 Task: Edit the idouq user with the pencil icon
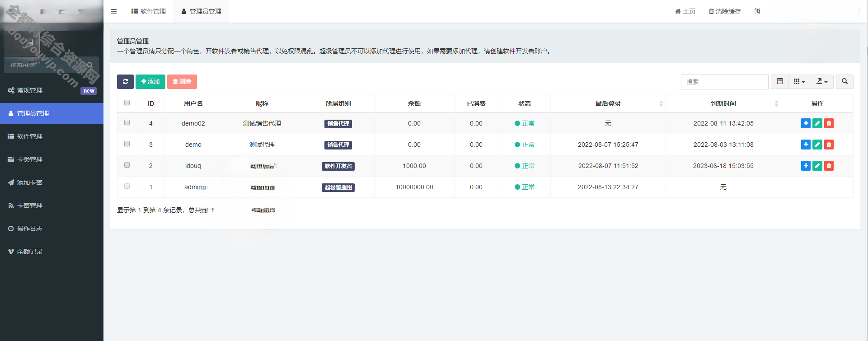point(817,166)
